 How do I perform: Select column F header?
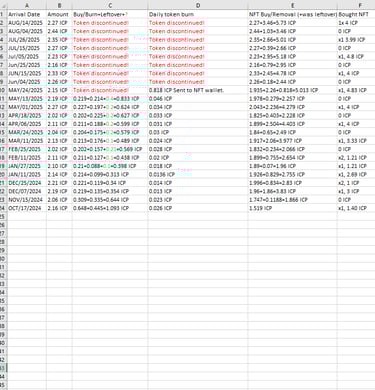point(356,5)
